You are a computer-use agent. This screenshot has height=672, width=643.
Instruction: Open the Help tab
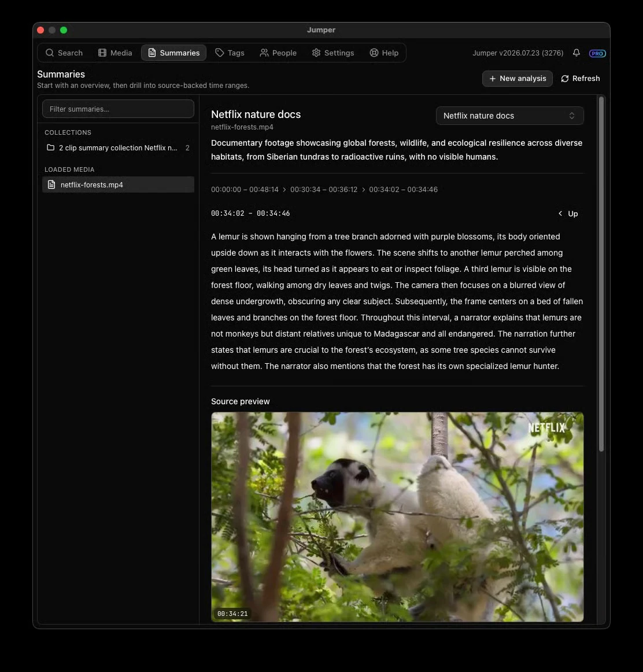(384, 53)
